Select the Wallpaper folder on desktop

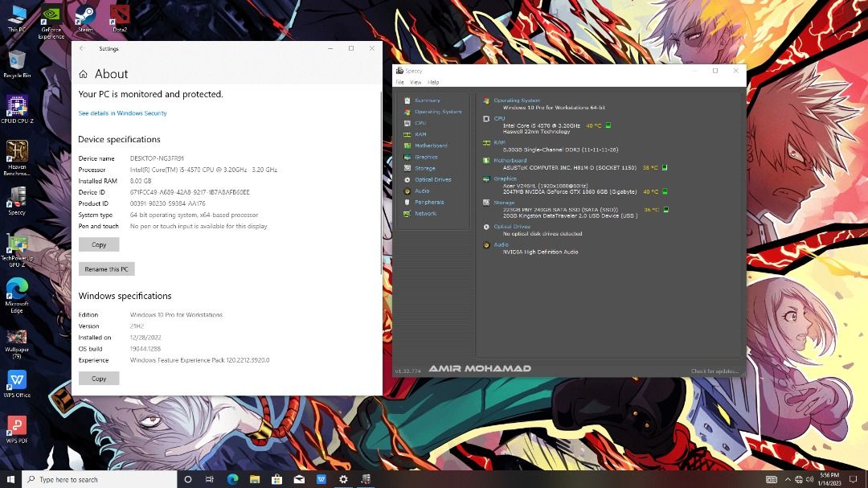pos(17,343)
